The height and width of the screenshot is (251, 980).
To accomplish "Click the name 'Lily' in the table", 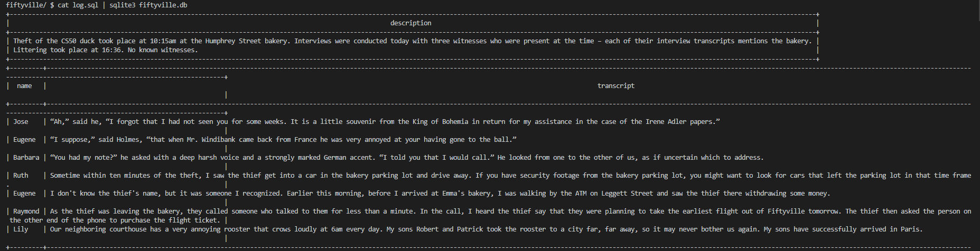I will [21, 229].
